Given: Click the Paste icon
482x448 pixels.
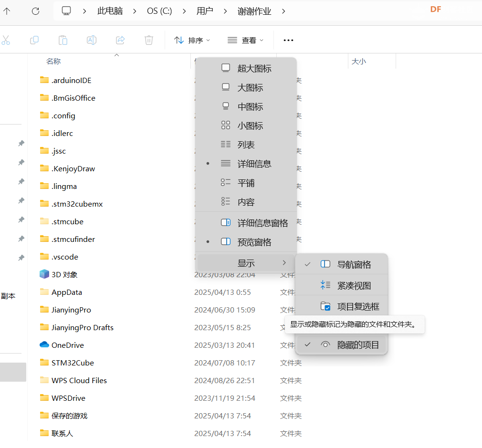Looking at the screenshot, I should pyautogui.click(x=63, y=40).
